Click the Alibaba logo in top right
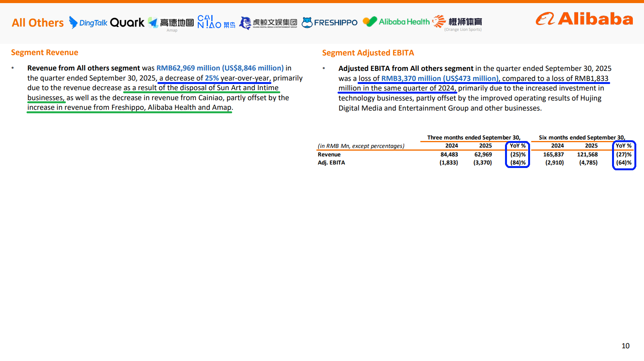The height and width of the screenshot is (361, 644). click(584, 19)
